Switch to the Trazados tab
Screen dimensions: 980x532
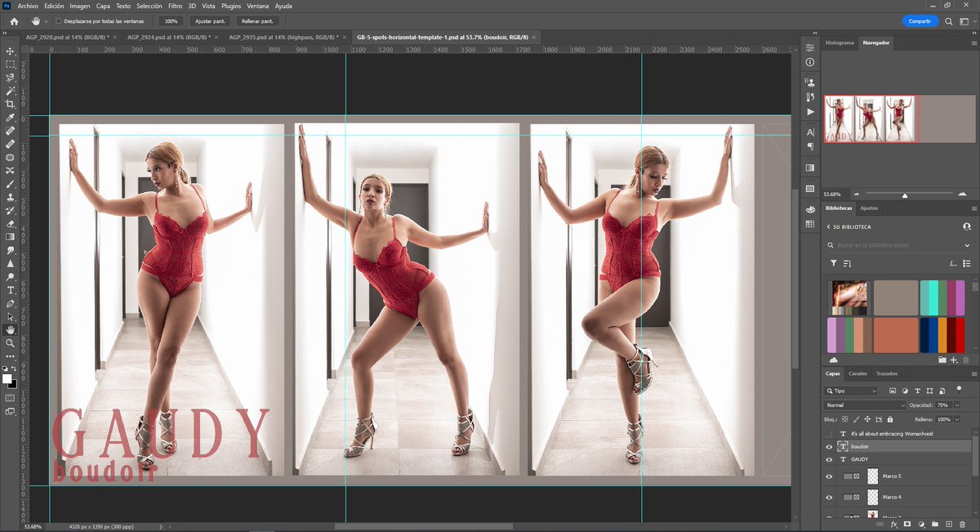point(887,373)
